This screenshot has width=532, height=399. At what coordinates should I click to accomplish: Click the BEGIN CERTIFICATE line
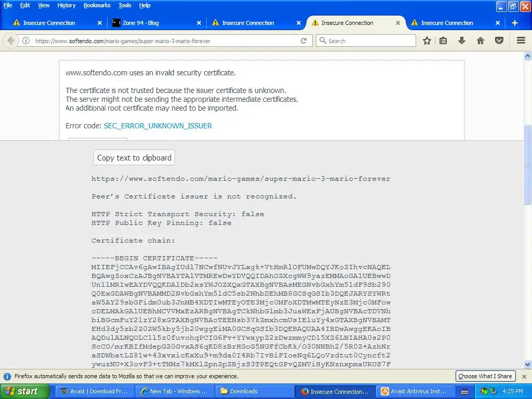[154, 258]
